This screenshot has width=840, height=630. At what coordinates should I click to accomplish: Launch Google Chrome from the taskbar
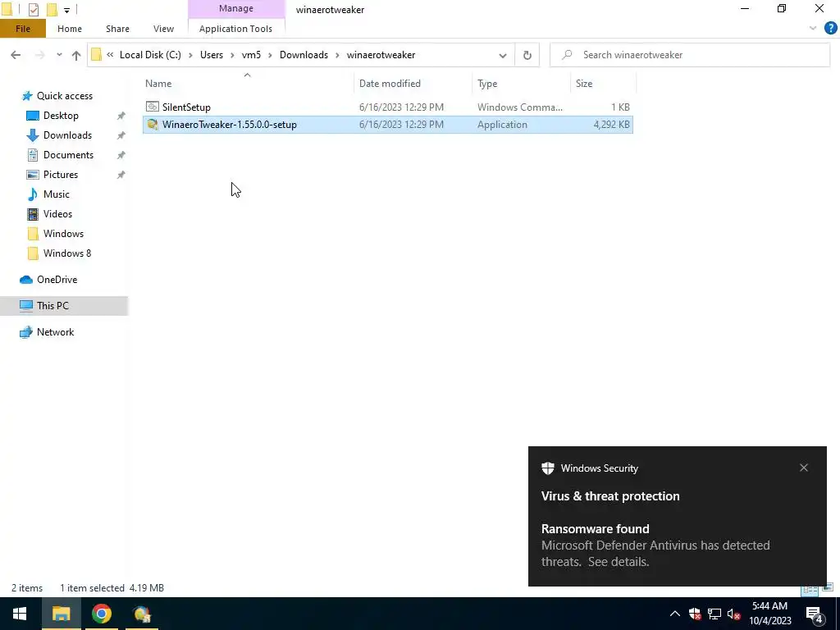pyautogui.click(x=101, y=614)
